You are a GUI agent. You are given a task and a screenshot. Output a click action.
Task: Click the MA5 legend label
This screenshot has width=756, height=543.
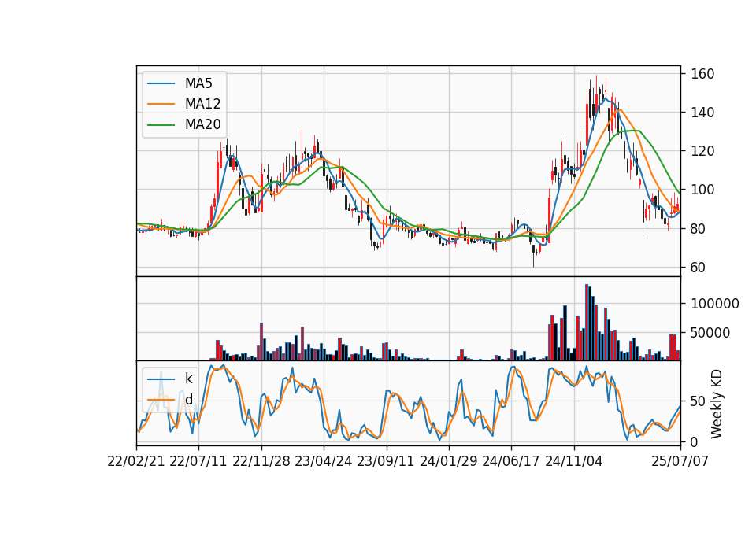click(198, 83)
